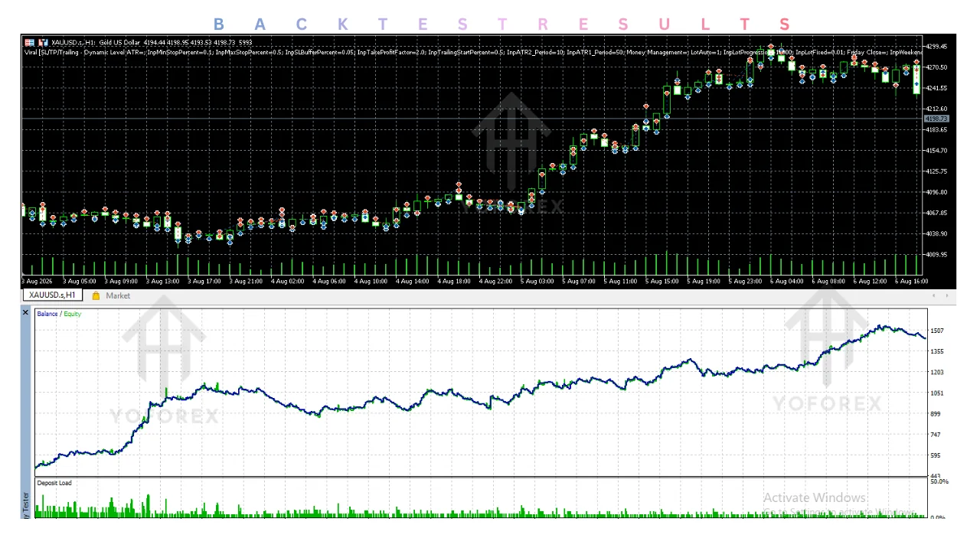The width and height of the screenshot is (980, 551).
Task: Click the '4 Aug 02:00' time axis label
Action: [287, 281]
